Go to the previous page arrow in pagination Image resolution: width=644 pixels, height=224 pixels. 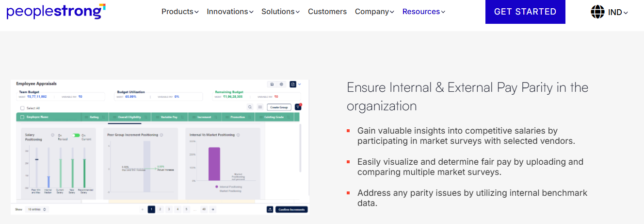point(143,209)
